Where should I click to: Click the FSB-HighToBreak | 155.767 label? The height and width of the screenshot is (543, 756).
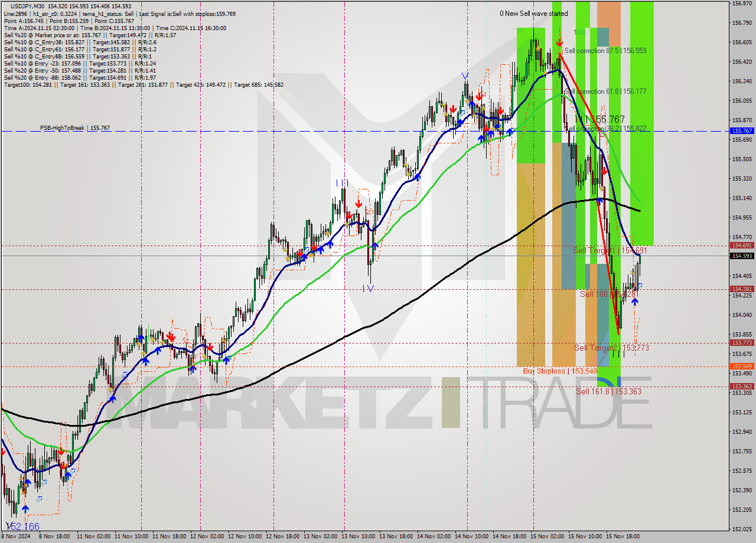pyautogui.click(x=75, y=127)
